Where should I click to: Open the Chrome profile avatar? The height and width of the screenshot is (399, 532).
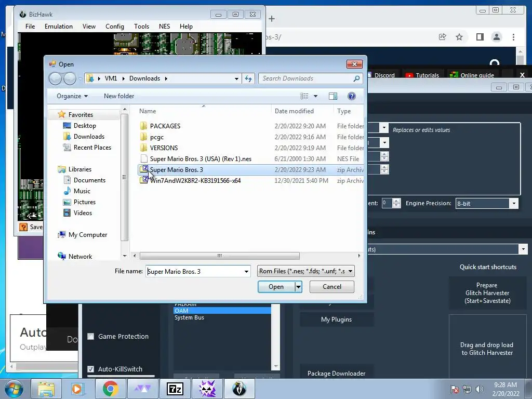(x=496, y=37)
